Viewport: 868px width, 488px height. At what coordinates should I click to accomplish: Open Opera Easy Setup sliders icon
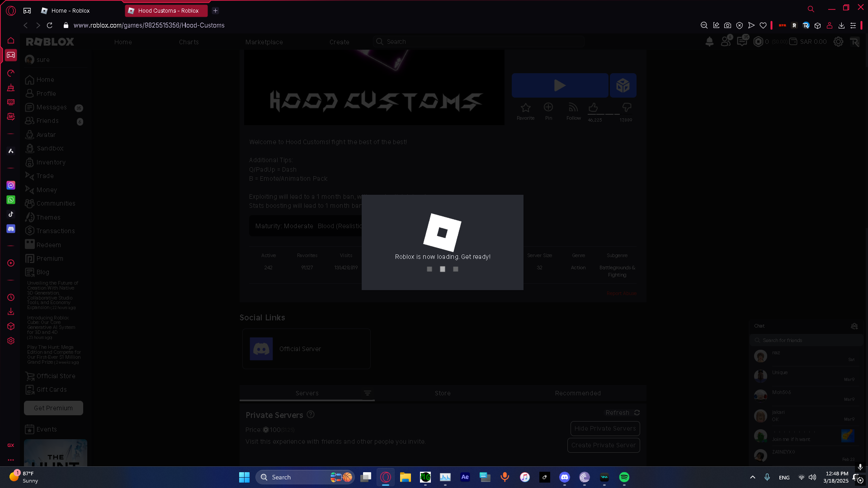click(x=853, y=25)
